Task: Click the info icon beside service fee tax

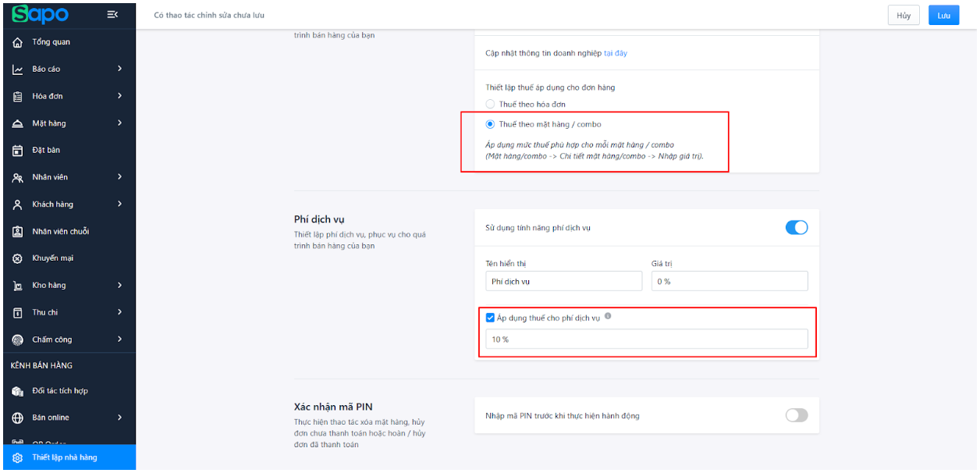Action: [608, 316]
